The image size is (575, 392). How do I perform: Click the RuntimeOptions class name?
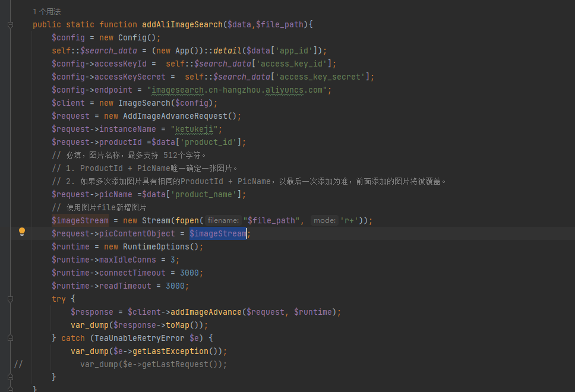coord(156,247)
